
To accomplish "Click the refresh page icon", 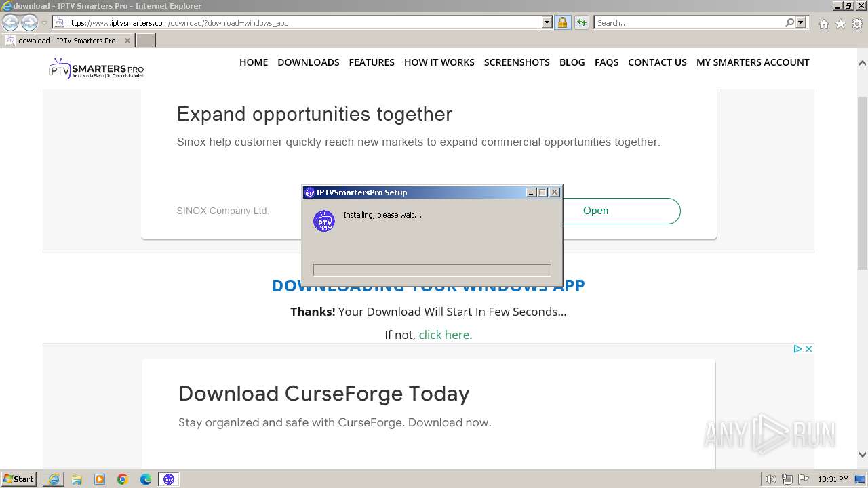I will 582,22.
